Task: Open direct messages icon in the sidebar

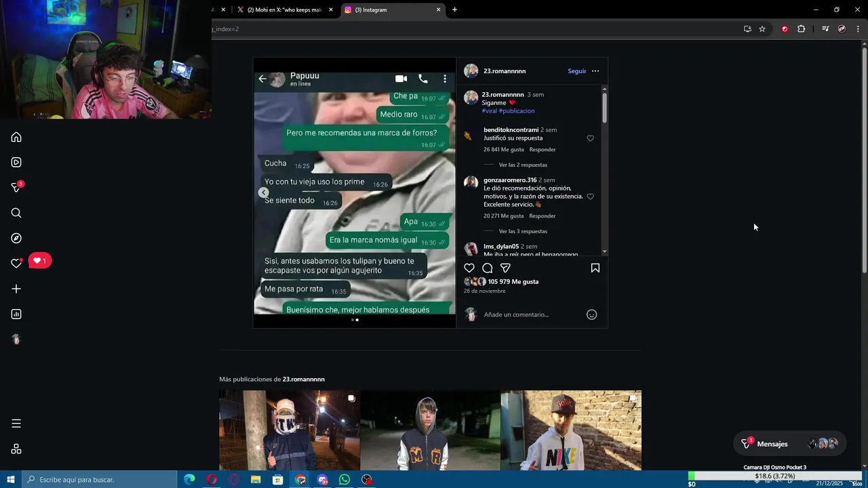Action: [x=16, y=188]
